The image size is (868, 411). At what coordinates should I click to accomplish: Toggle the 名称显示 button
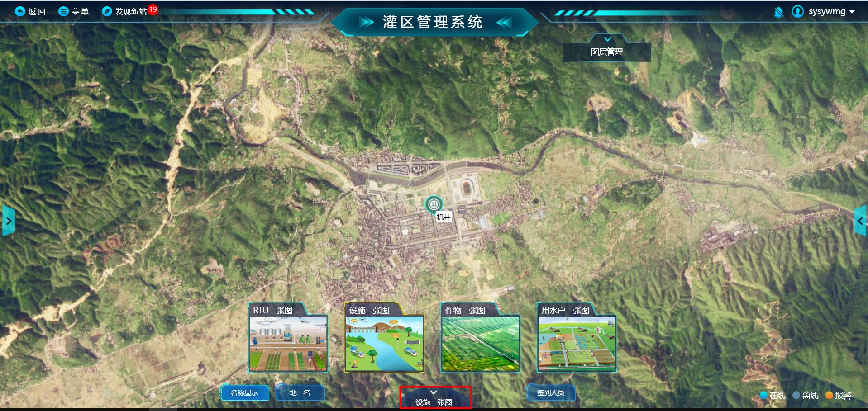[244, 392]
